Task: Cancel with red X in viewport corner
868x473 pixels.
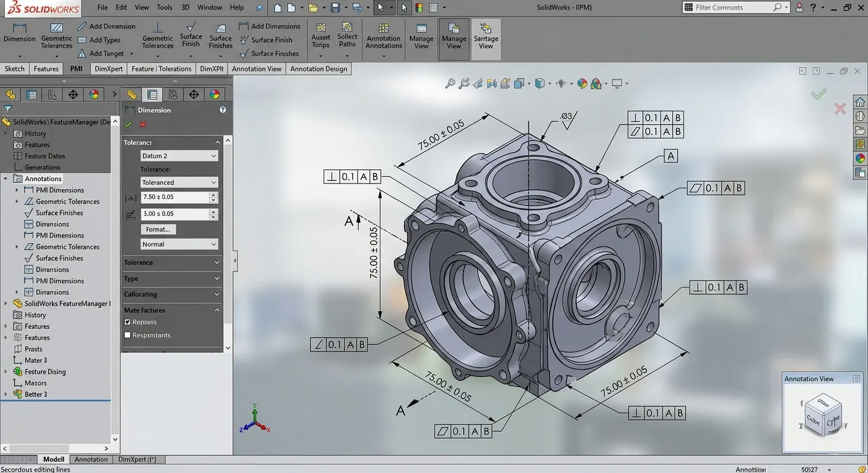Action: (840, 109)
